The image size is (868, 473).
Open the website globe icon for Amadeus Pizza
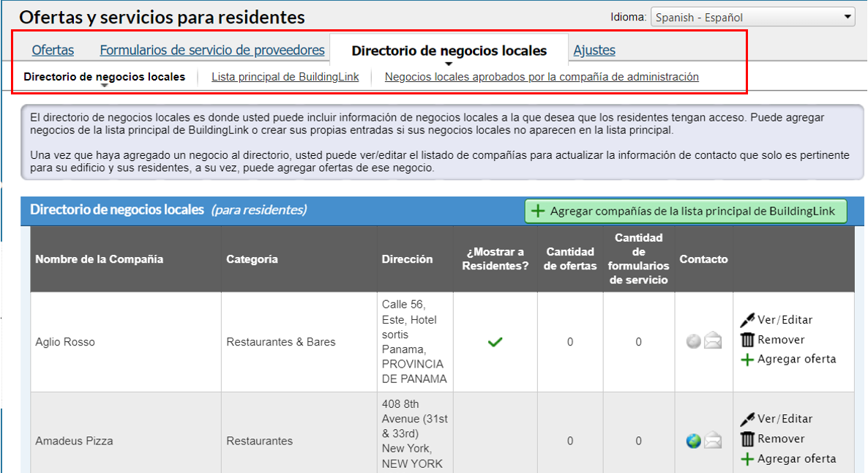[694, 441]
